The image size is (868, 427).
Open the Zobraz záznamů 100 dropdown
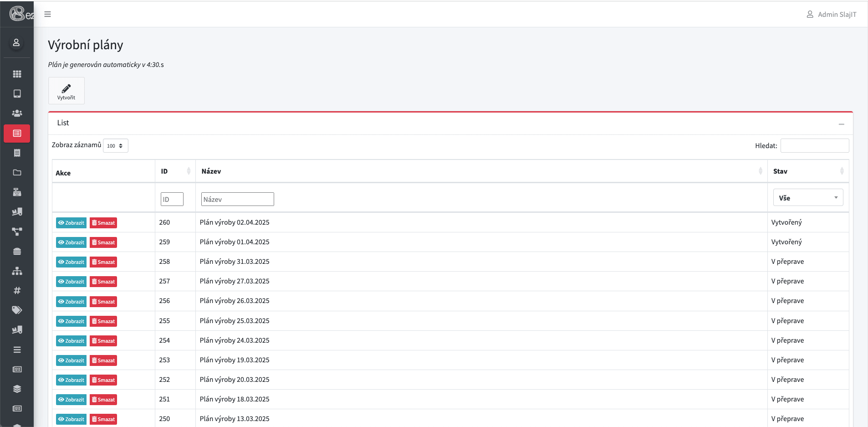115,146
